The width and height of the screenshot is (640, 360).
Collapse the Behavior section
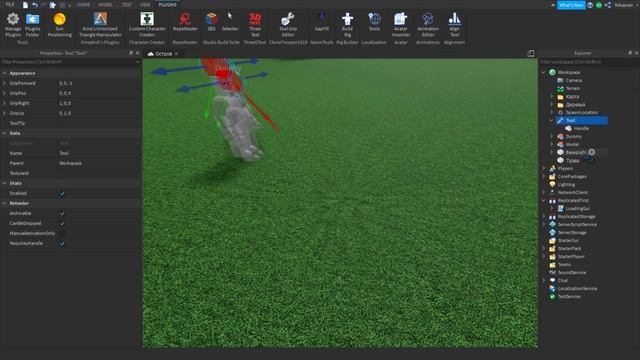click(4, 203)
